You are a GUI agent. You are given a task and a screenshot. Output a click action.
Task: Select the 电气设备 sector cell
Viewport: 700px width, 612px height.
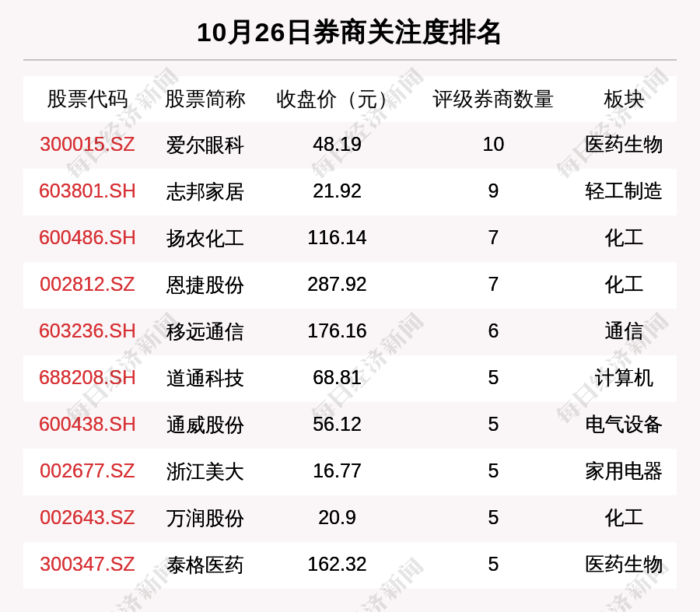click(x=624, y=425)
